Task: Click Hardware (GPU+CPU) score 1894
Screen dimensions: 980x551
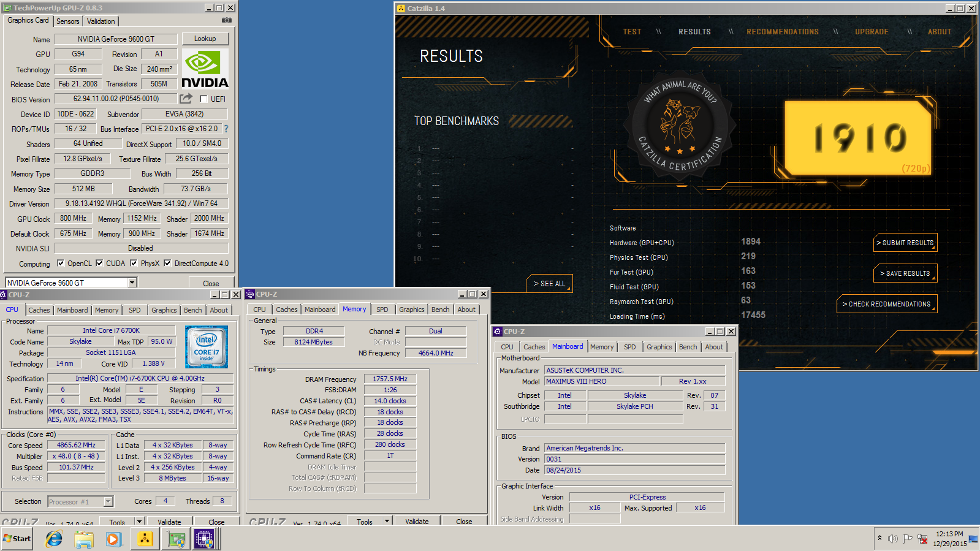Action: point(751,241)
